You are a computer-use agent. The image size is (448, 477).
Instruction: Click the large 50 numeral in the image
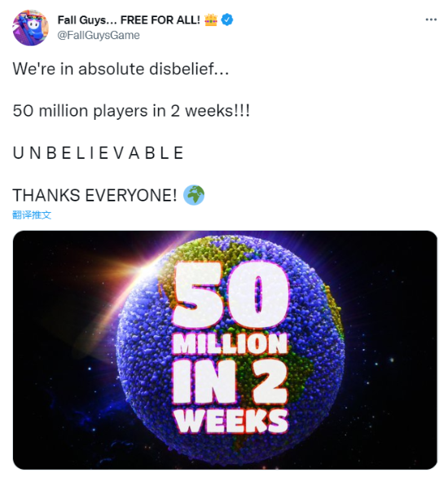(x=231, y=294)
